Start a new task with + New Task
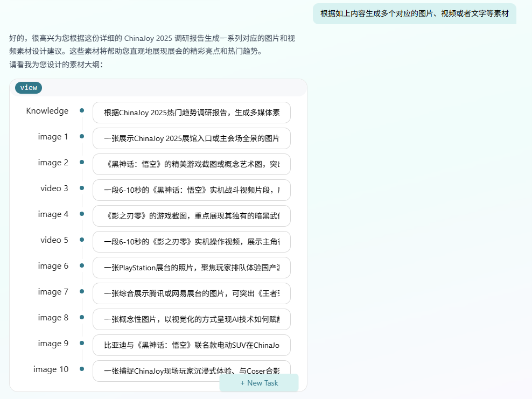The height and width of the screenshot is (399, 532). [x=259, y=383]
